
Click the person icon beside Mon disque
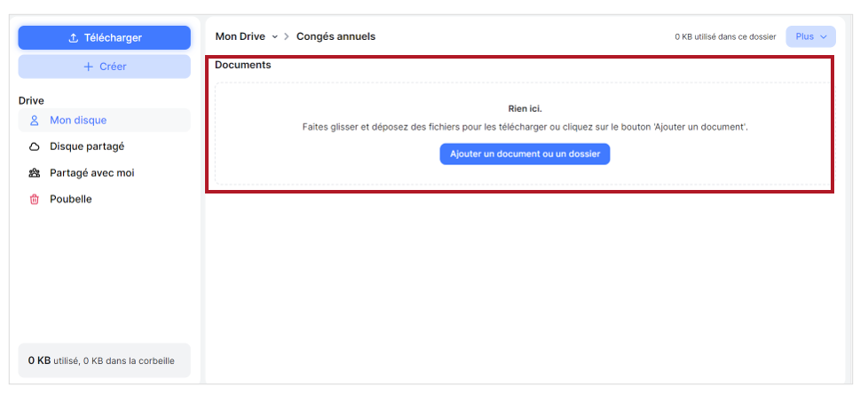pos(35,120)
